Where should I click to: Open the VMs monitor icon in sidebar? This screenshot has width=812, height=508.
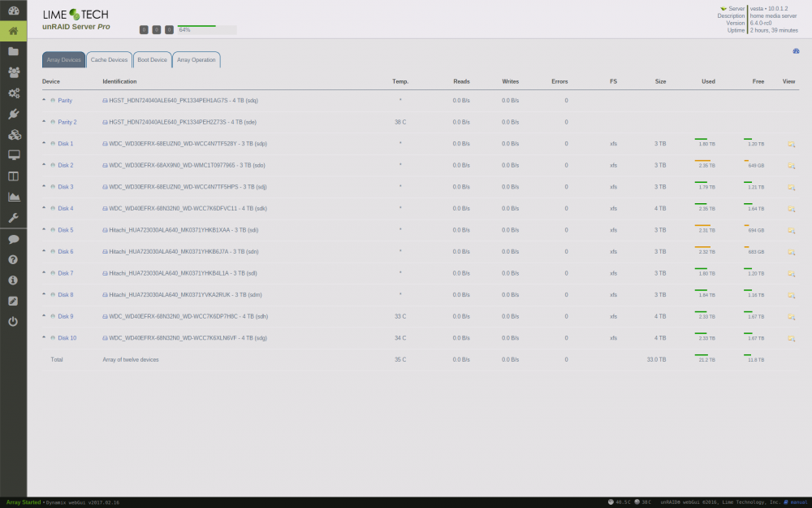tap(14, 155)
